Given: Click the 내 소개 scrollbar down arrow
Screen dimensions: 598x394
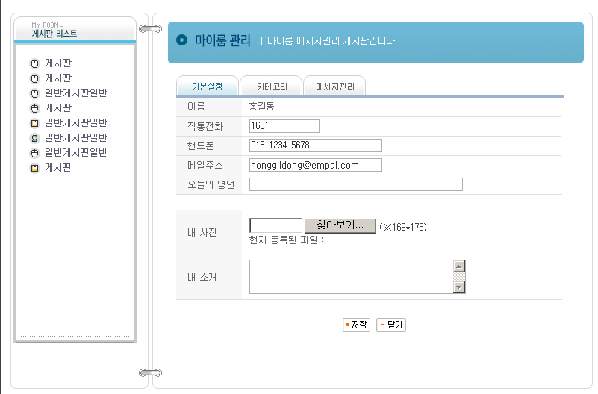Looking at the screenshot, I should (459, 287).
